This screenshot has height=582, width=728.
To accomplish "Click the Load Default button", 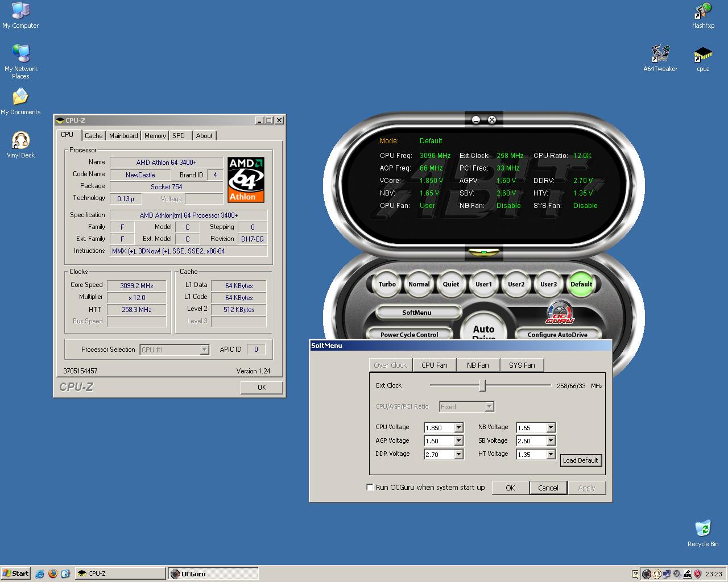I will (x=580, y=460).
